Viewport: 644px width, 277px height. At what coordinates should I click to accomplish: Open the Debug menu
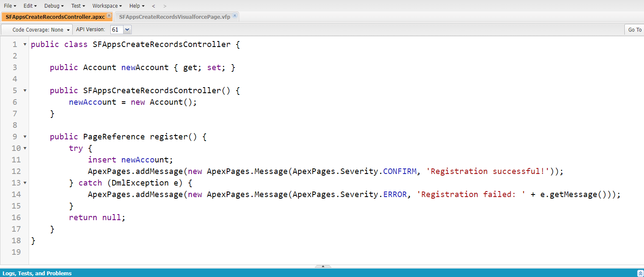(52, 6)
